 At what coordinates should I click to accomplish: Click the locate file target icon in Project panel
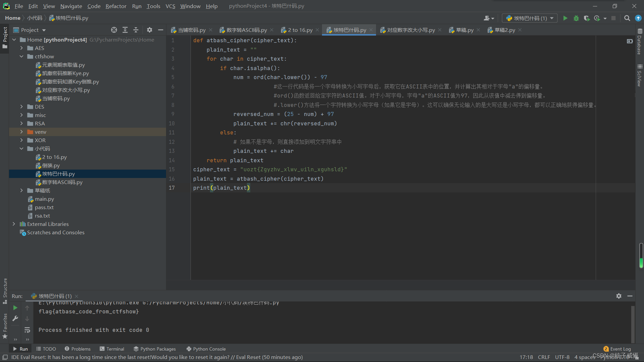pyautogui.click(x=114, y=30)
